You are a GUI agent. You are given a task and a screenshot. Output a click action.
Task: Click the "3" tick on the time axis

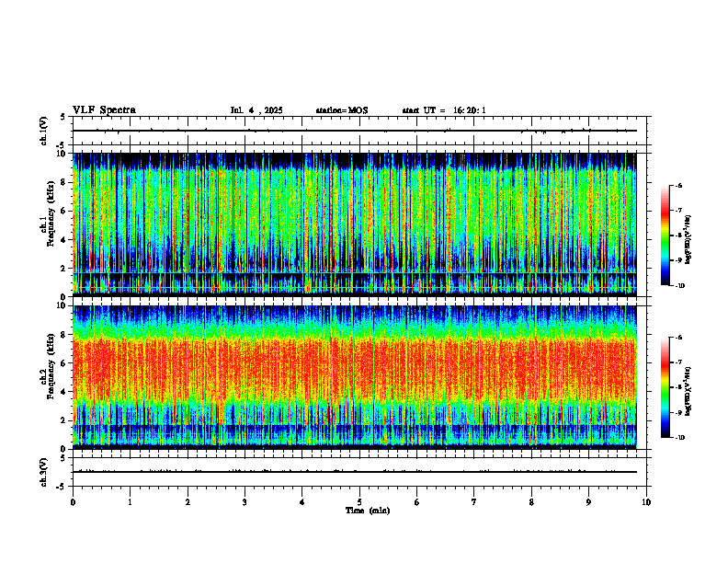pos(245,502)
